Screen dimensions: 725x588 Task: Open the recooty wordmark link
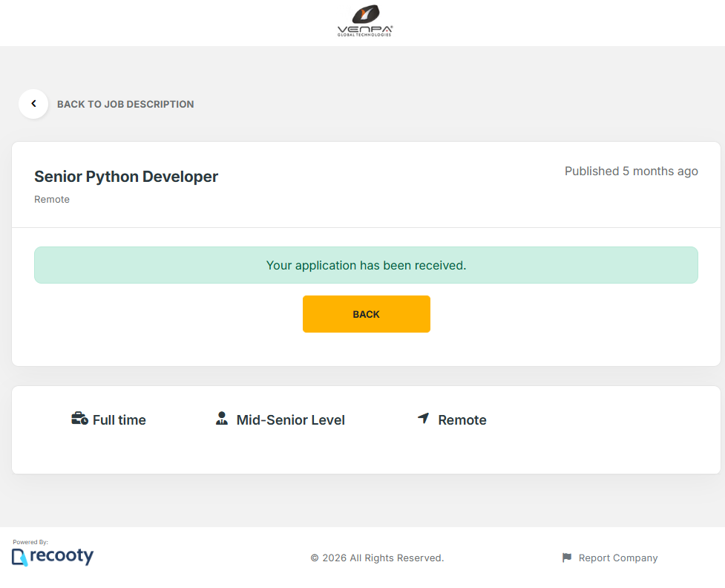click(x=62, y=556)
